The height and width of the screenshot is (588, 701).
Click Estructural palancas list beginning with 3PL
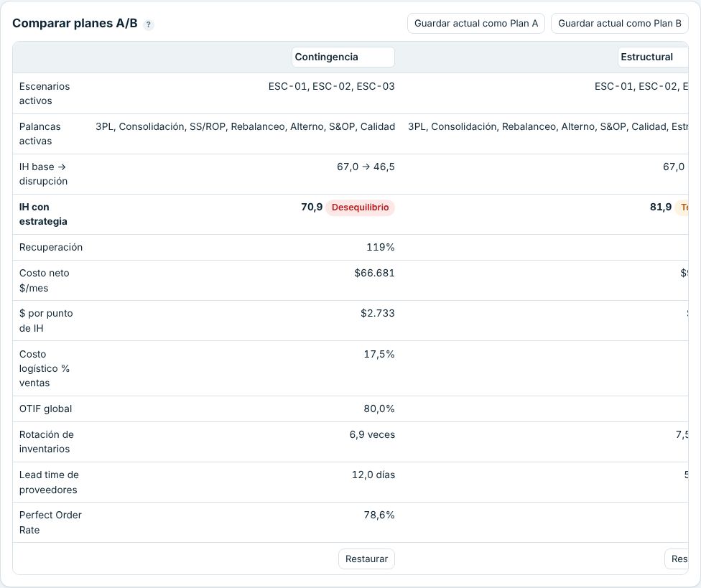pos(548,126)
